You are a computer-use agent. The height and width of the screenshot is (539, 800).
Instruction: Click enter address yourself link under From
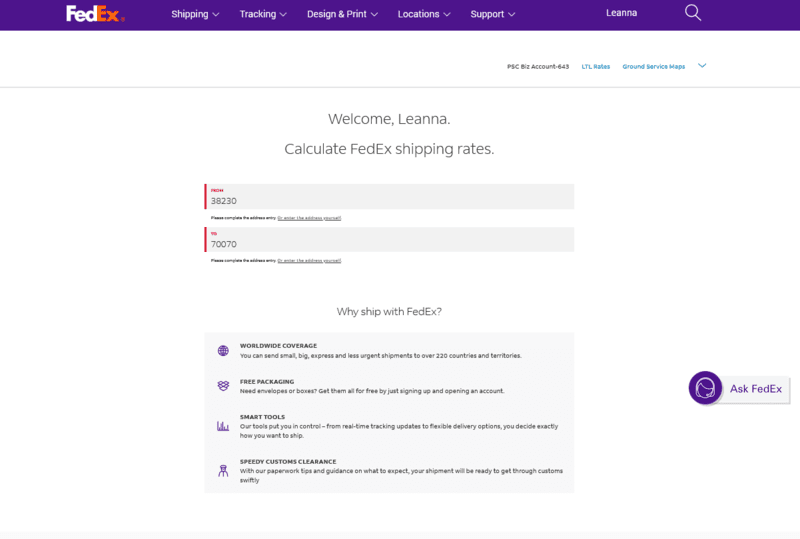click(309, 218)
